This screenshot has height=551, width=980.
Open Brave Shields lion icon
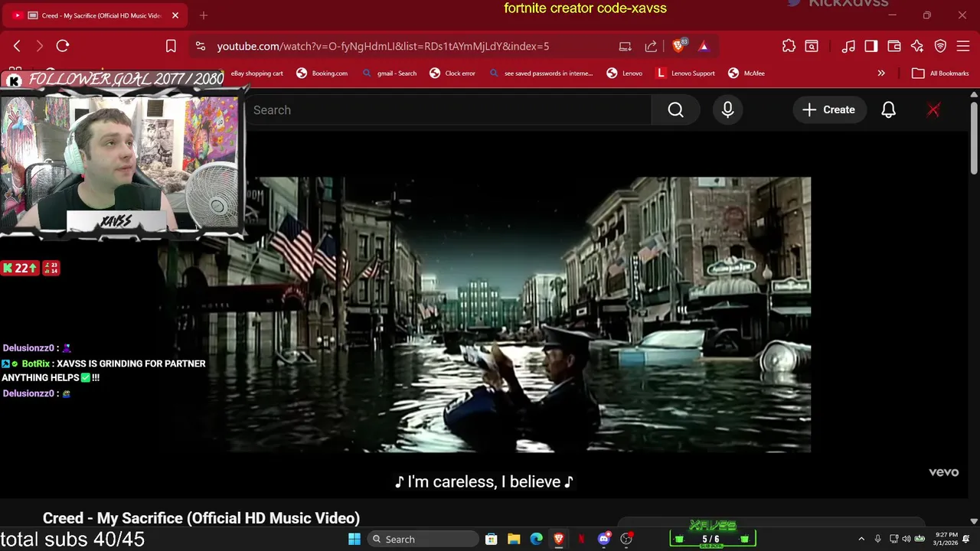(x=678, y=46)
